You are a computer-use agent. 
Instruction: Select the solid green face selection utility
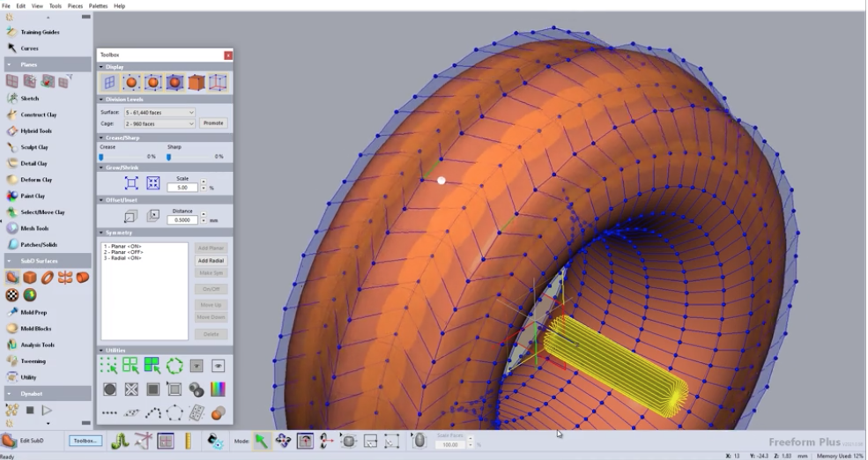pyautogui.click(x=152, y=366)
